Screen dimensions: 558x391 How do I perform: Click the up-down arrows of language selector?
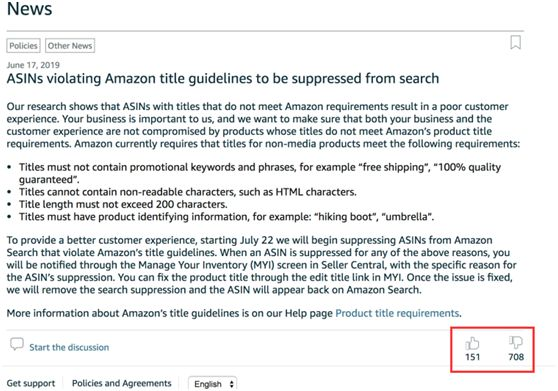[x=231, y=384]
